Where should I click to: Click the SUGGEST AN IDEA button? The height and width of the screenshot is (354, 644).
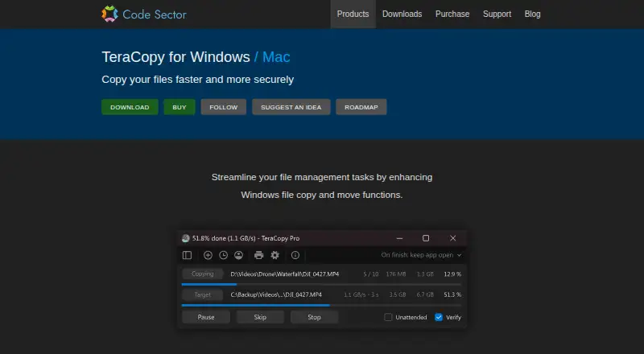291,107
